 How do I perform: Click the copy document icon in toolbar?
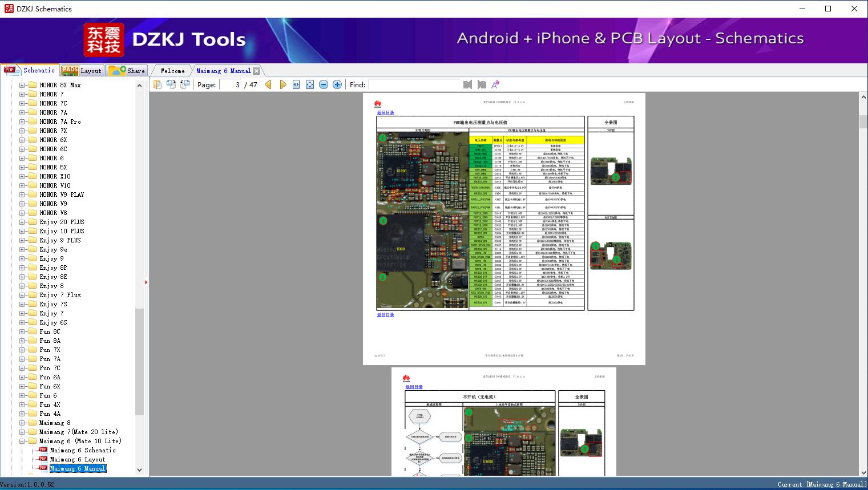tap(158, 84)
